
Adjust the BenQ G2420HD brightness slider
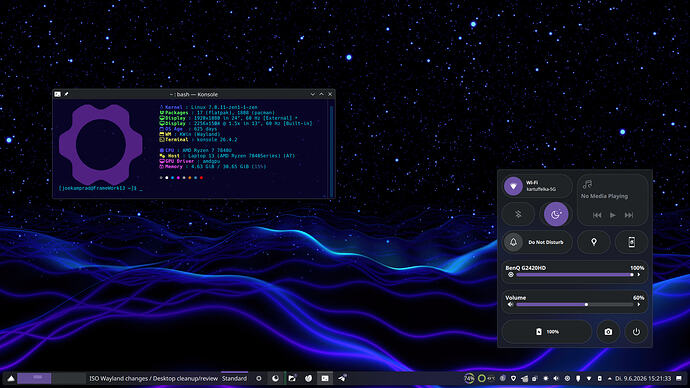point(575,275)
